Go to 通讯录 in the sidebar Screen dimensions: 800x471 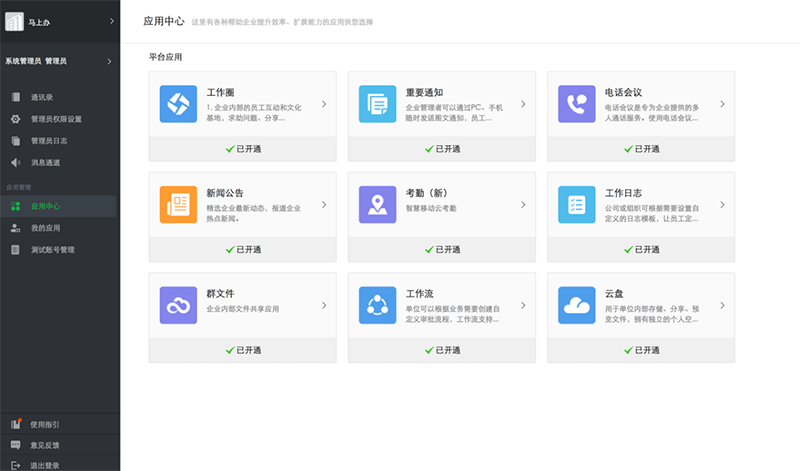(42, 97)
